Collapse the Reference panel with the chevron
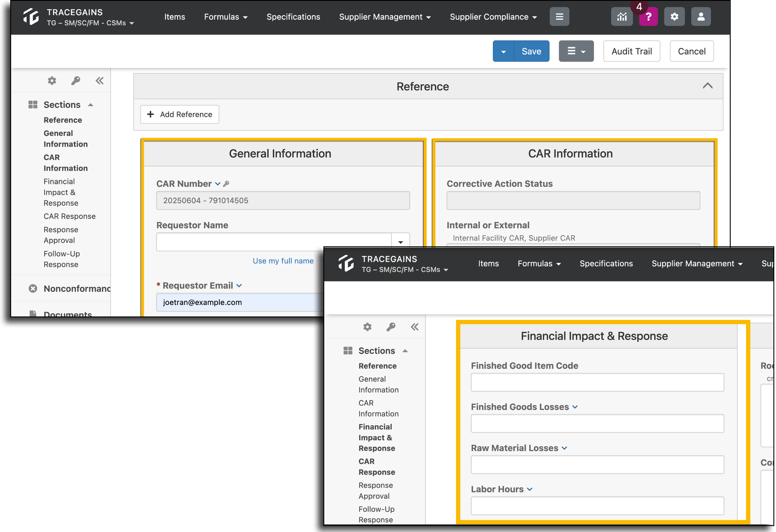776x532 pixels. 708,86
